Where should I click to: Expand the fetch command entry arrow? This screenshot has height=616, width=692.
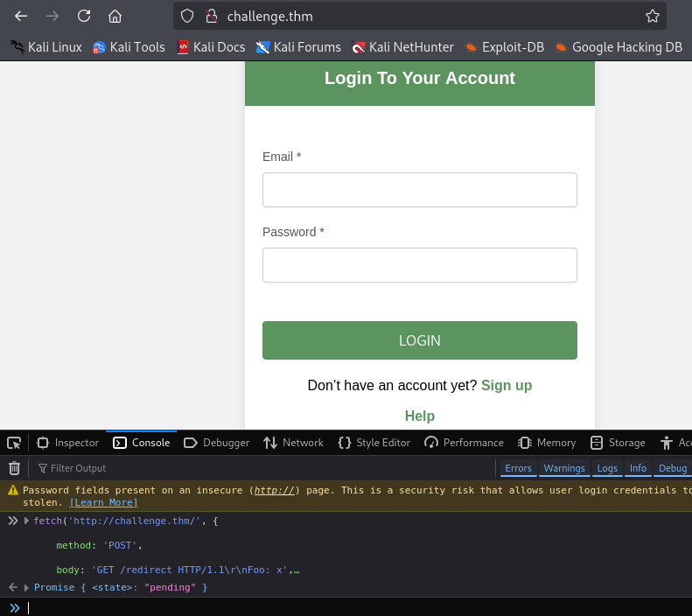pyautogui.click(x=26, y=521)
